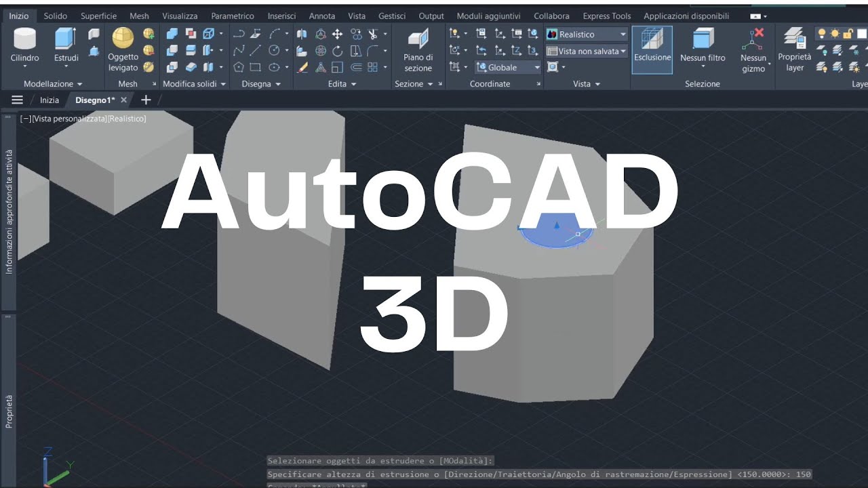The image size is (868, 488).
Task: Click the [Realistico] viewport style label
Action: pyautogui.click(x=127, y=119)
